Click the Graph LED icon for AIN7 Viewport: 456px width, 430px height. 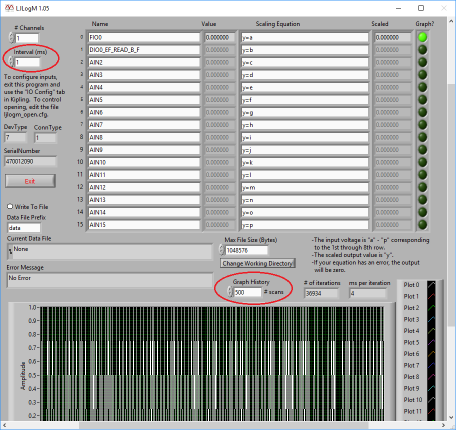point(422,125)
